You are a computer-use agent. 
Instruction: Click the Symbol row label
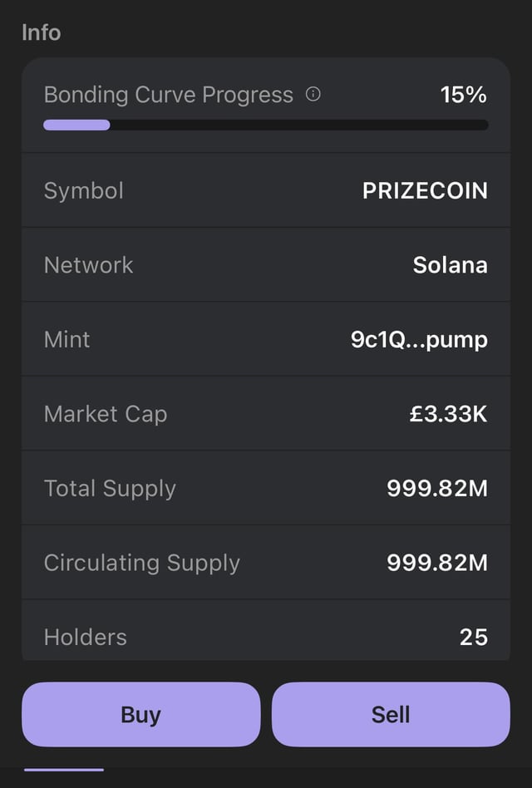(x=83, y=190)
